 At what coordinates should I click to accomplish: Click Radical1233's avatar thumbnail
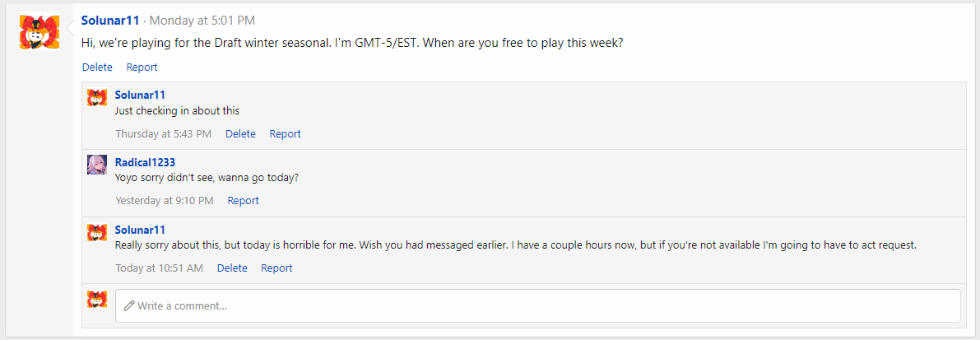click(x=97, y=165)
